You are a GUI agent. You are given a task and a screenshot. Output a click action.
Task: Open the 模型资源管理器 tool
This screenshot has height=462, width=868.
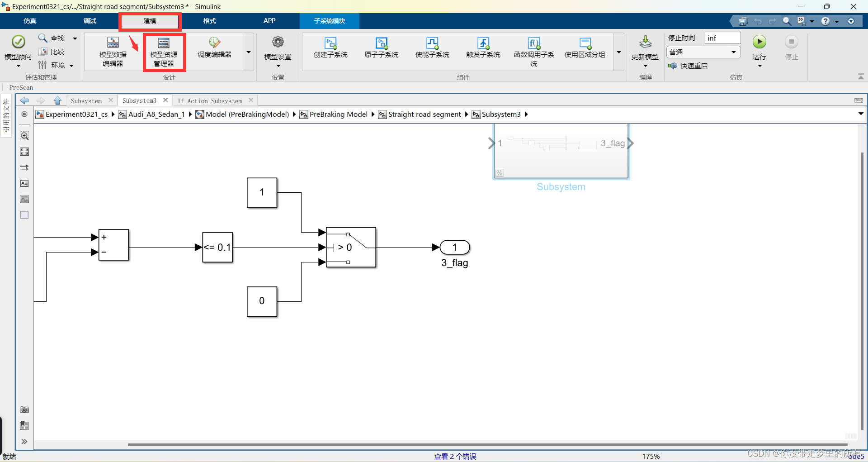click(x=164, y=51)
